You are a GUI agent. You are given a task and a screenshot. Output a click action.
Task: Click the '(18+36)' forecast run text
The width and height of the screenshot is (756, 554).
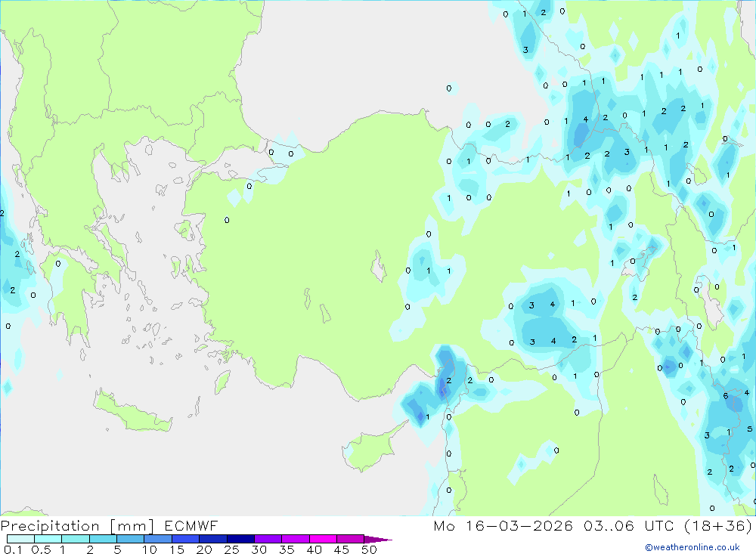coord(718,526)
